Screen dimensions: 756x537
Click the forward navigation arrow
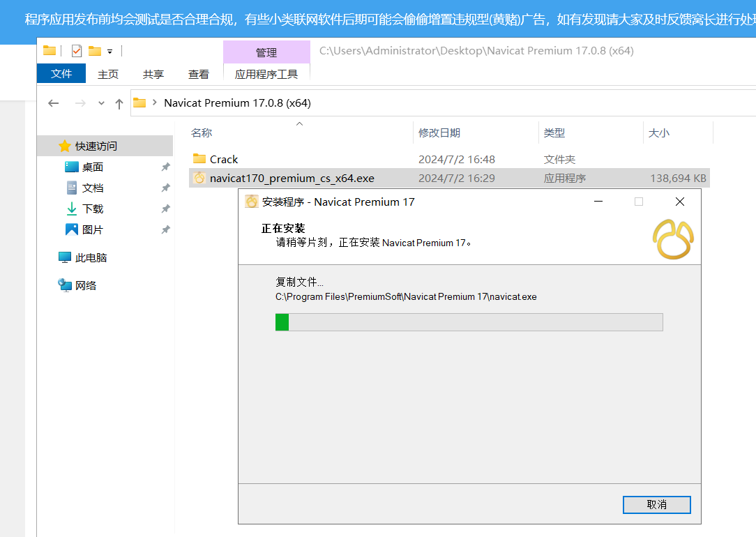pos(80,103)
